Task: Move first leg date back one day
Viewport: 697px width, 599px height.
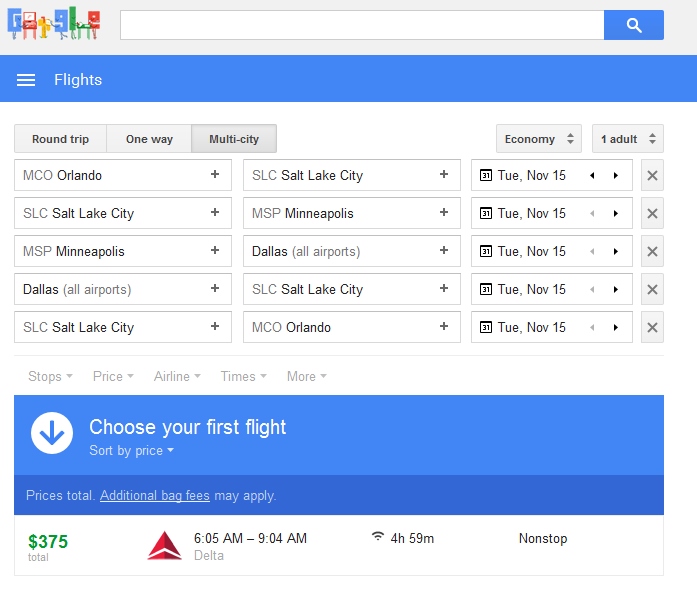Action: [x=592, y=176]
